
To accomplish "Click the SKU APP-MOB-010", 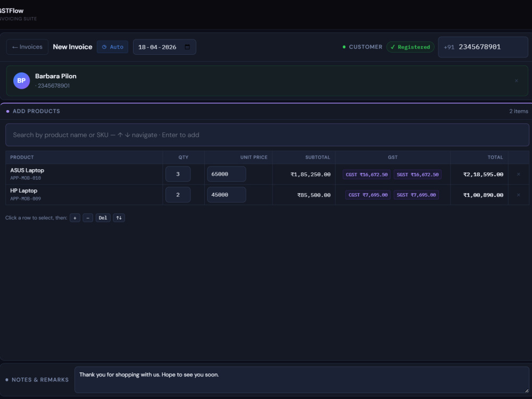I will coord(26,178).
